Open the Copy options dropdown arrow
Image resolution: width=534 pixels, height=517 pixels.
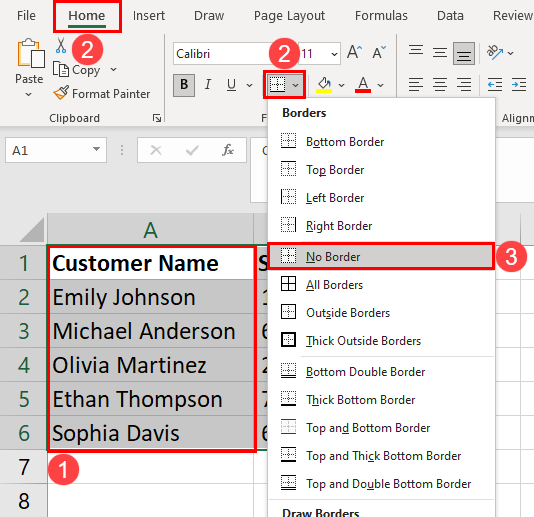coord(113,69)
